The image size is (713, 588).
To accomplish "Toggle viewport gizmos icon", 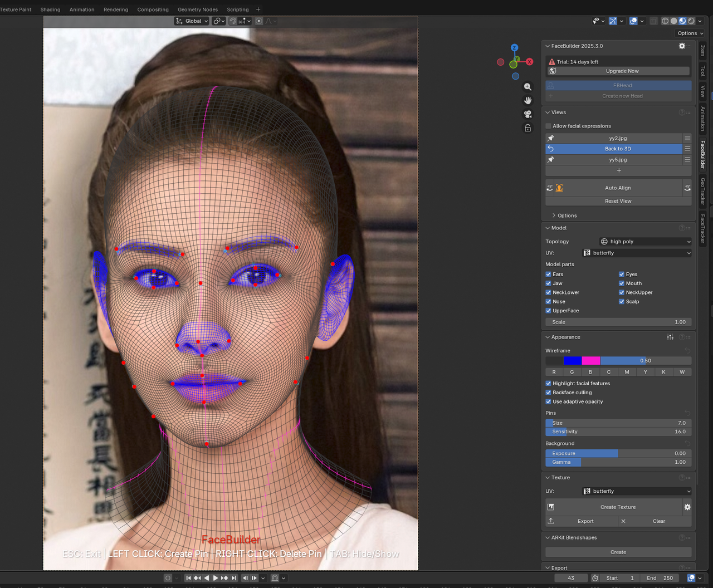I will pyautogui.click(x=613, y=21).
